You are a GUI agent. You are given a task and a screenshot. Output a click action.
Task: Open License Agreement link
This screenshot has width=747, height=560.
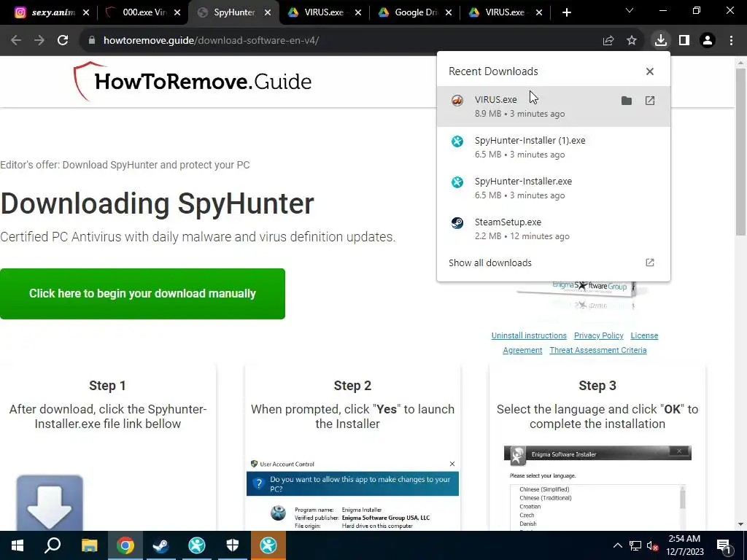(644, 335)
